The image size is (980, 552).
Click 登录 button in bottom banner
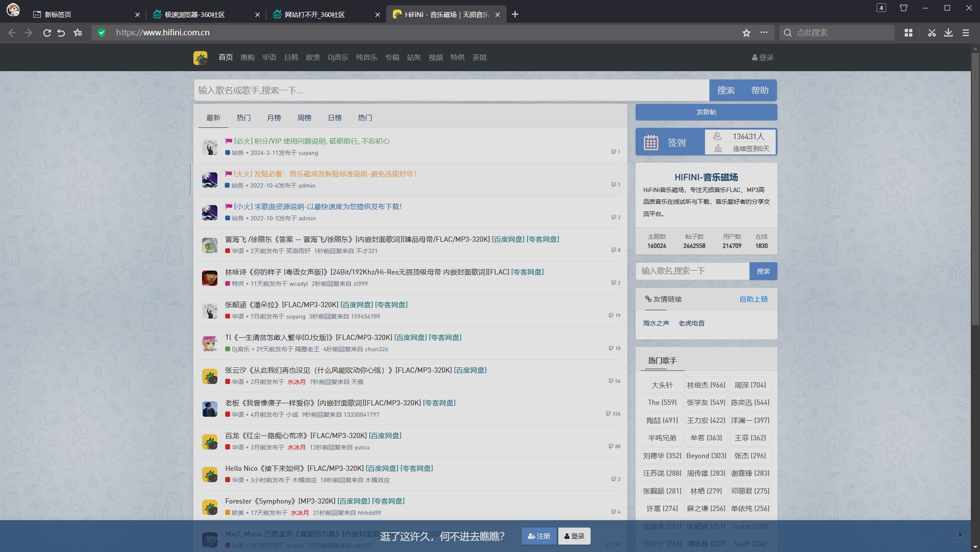[574, 536]
